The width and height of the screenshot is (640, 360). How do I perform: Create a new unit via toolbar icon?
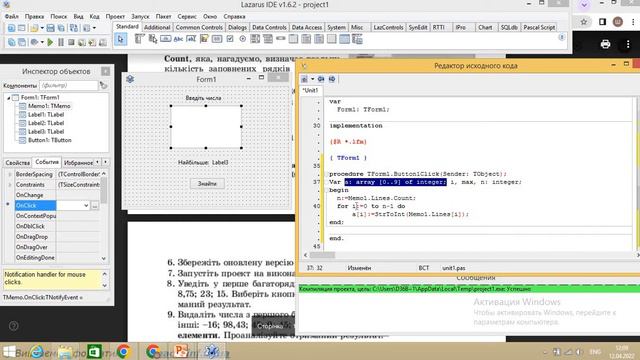(11, 28)
